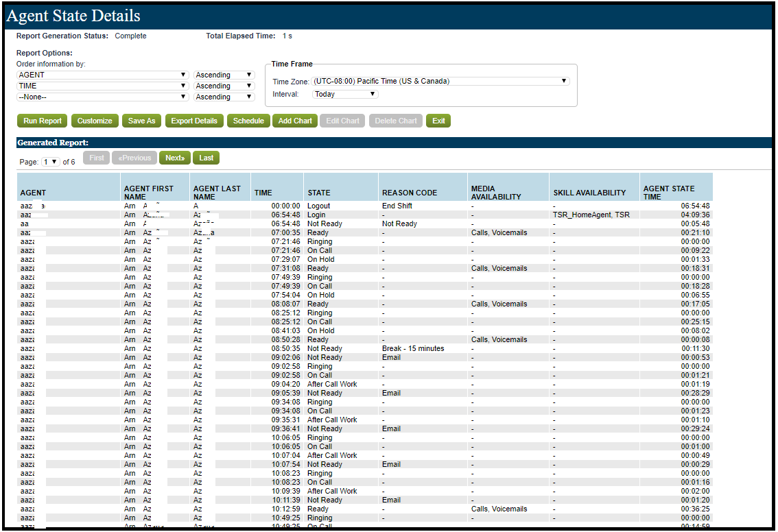Expand the Interval dropdown set to Today
The width and height of the screenshot is (778, 532).
pyautogui.click(x=345, y=94)
